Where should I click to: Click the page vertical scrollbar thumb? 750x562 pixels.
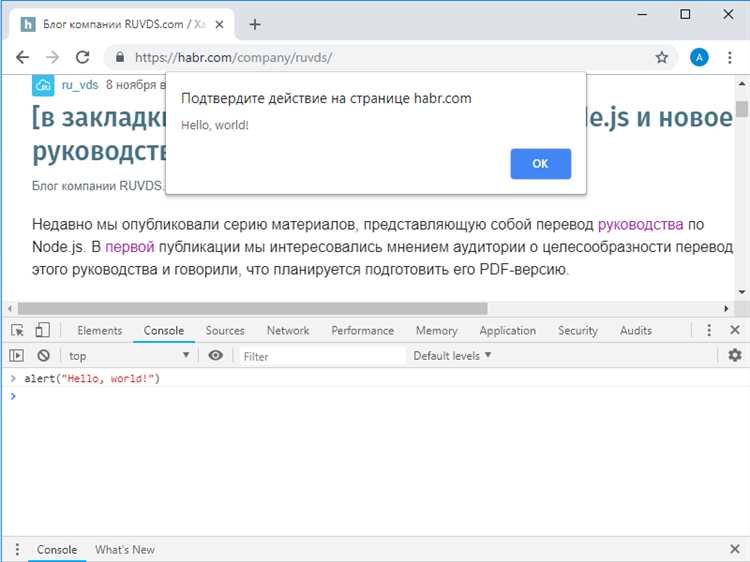[742, 109]
